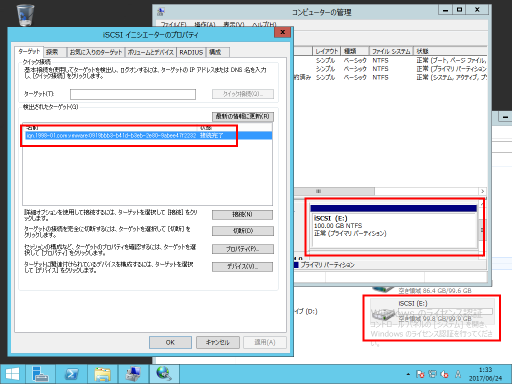Click 最新の情報に更新 refresh button

(x=243, y=116)
